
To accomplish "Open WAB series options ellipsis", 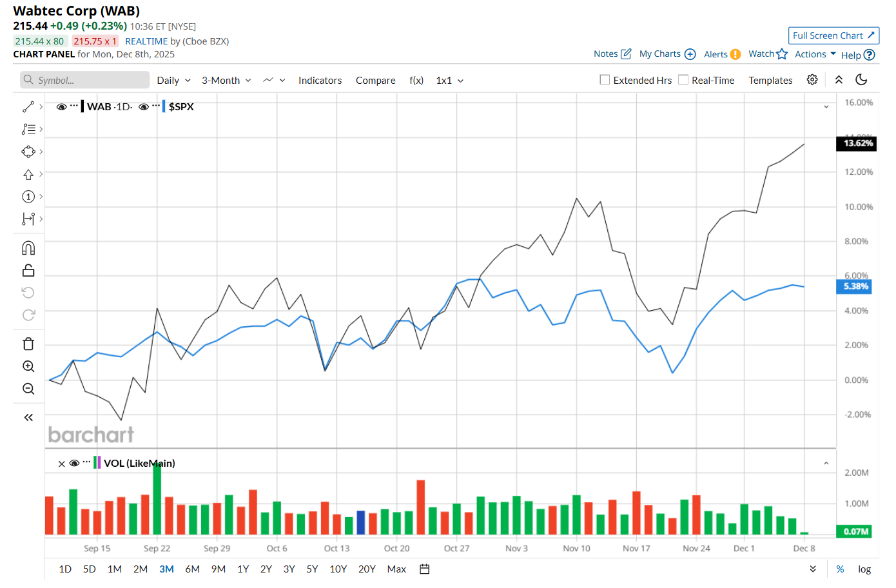I will click(74, 104).
